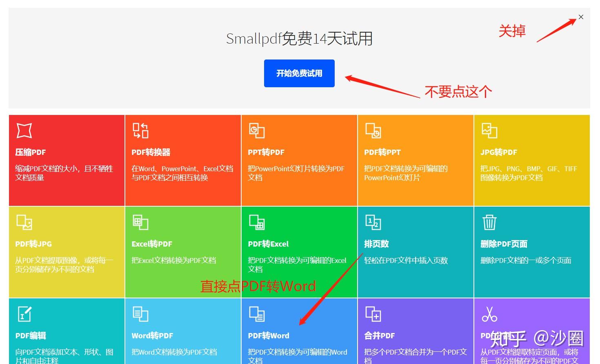The width and height of the screenshot is (600, 364).
Task: Click the Word转PDF icon
Action: click(140, 314)
